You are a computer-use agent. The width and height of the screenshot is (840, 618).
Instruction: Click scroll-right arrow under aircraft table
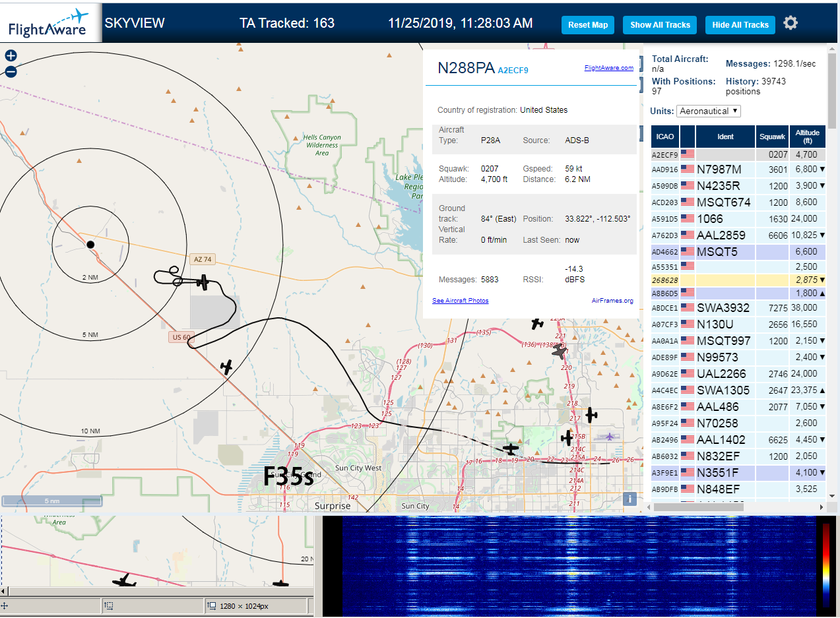pyautogui.click(x=822, y=507)
